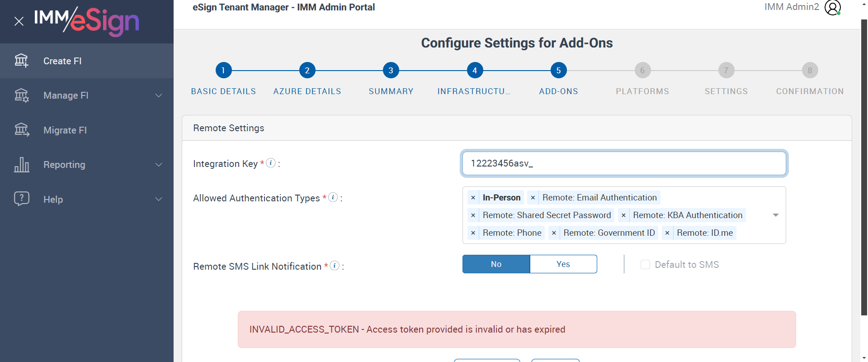Click the Allowed Authentication Types info icon
868x362 pixels.
click(333, 197)
